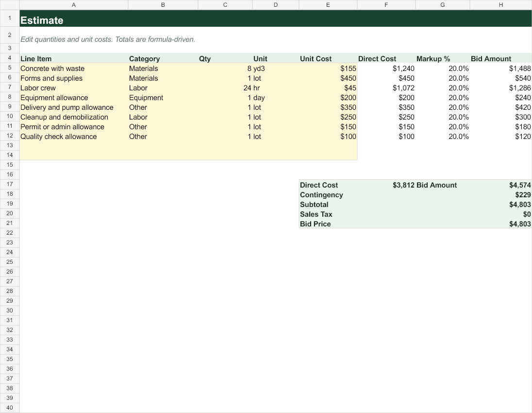Viewport: 532px width, 413px height.
Task: Select the Concrete with waste cell
Action: pyautogui.click(x=74, y=69)
